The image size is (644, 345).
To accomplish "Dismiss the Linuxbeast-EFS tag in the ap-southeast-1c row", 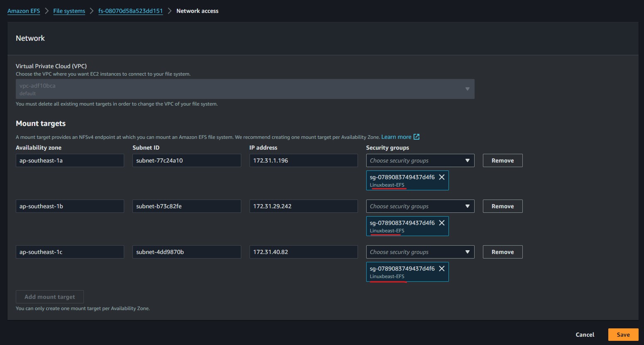I will coord(441,268).
